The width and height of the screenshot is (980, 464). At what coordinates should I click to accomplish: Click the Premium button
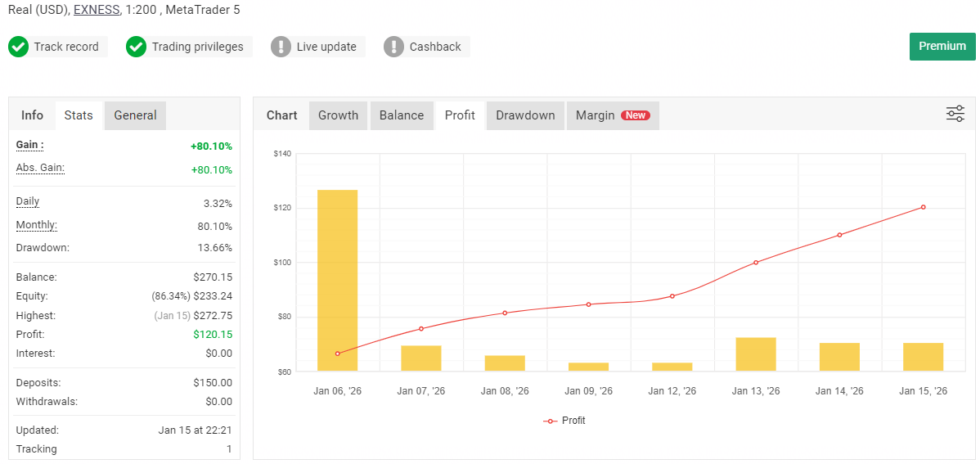click(x=942, y=47)
